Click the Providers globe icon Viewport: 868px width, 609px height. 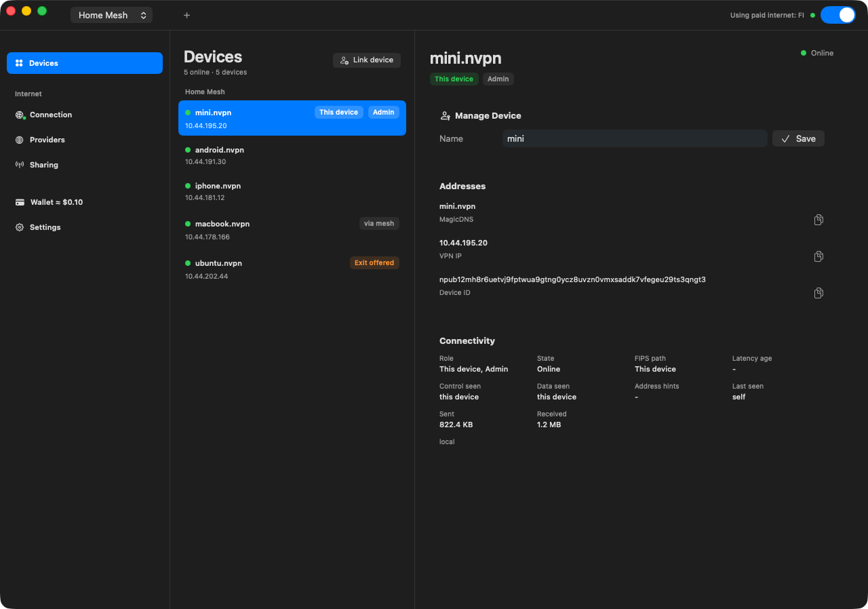pyautogui.click(x=20, y=140)
